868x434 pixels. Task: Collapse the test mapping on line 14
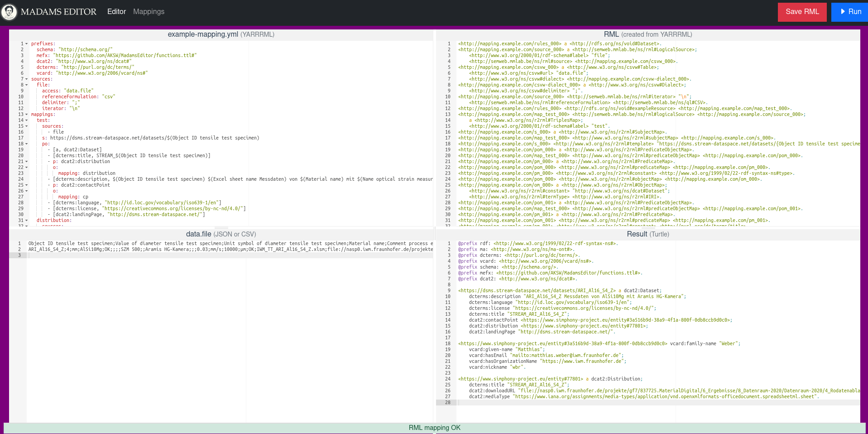point(26,121)
